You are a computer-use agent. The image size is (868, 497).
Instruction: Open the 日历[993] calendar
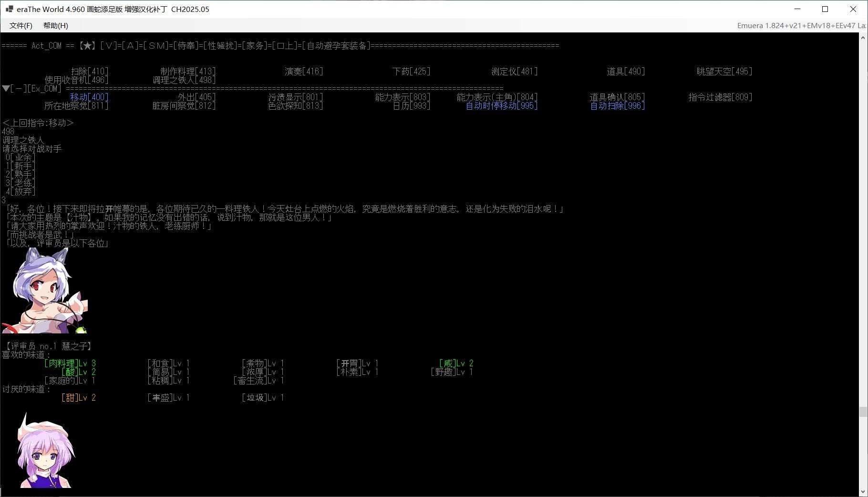tap(411, 106)
